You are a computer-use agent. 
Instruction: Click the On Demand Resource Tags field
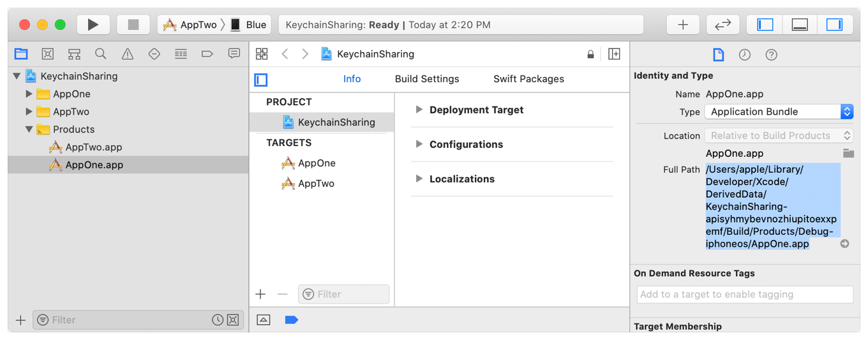pyautogui.click(x=745, y=294)
